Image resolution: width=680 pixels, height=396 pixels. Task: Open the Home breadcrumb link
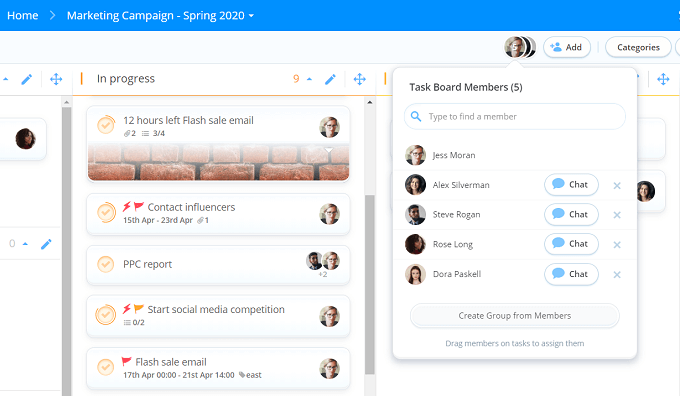click(x=23, y=16)
